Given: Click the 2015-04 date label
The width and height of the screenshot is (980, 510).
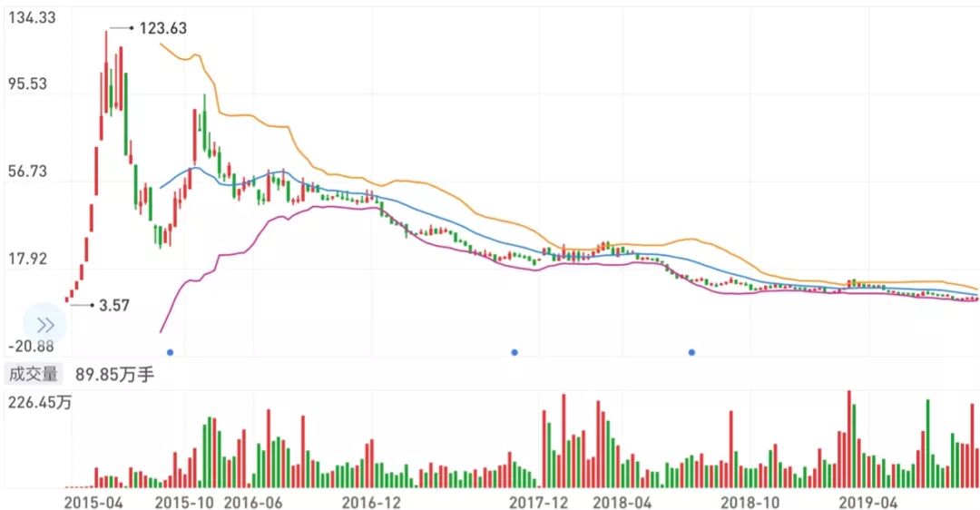Looking at the screenshot, I should (x=93, y=503).
